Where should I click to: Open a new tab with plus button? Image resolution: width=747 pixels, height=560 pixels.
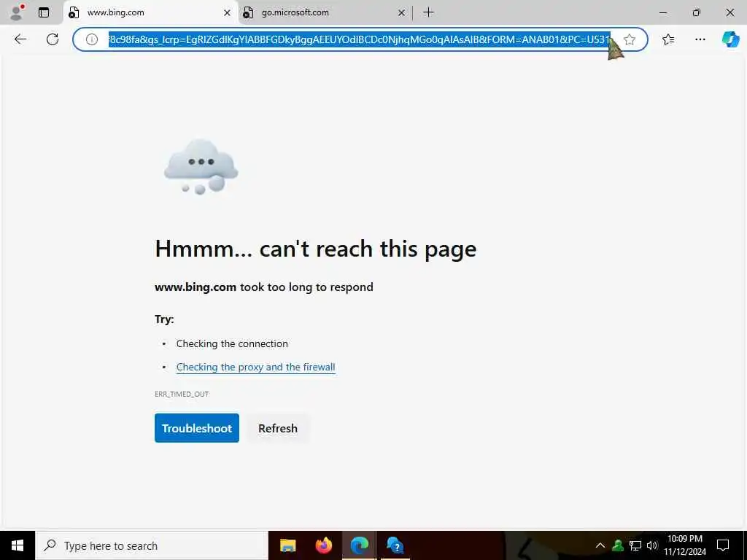428,12
